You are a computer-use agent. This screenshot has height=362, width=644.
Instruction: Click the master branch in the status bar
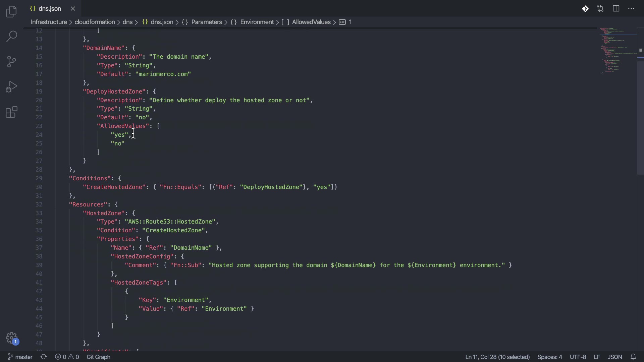pos(20,357)
